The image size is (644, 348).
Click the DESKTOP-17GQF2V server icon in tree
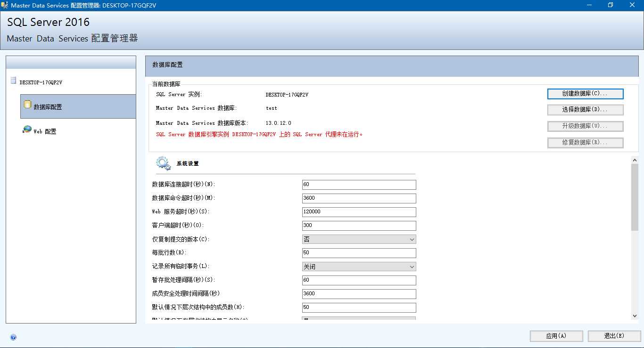13,81
